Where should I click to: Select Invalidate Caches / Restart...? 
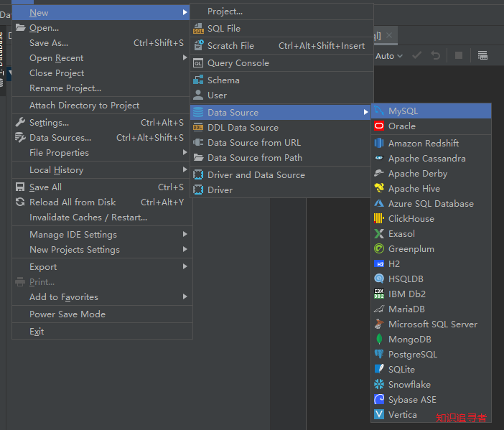(101, 218)
